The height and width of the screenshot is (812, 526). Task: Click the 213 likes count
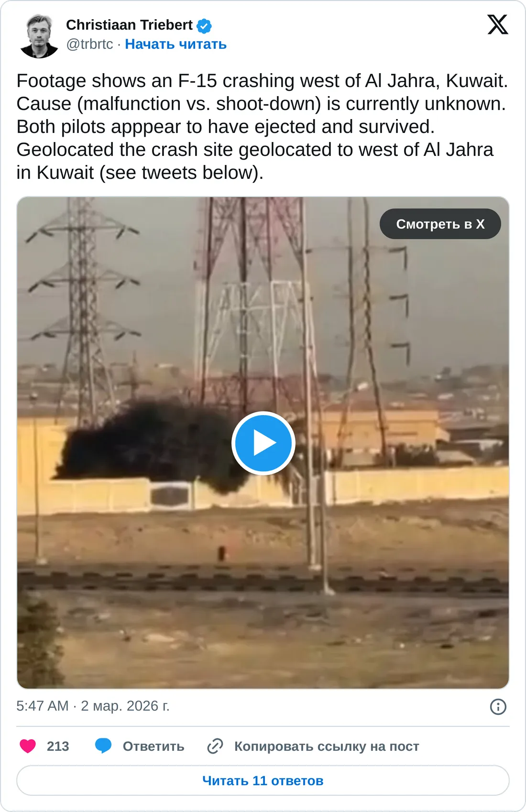pyautogui.click(x=58, y=746)
